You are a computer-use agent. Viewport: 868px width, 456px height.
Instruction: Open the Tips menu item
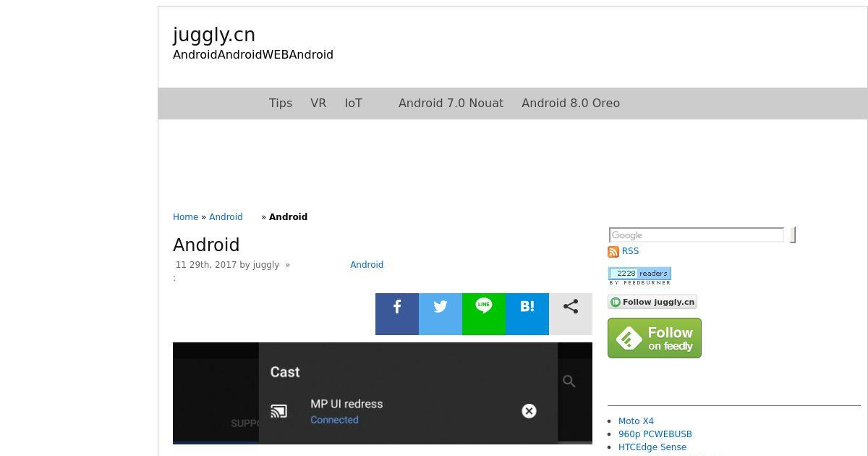(x=281, y=103)
